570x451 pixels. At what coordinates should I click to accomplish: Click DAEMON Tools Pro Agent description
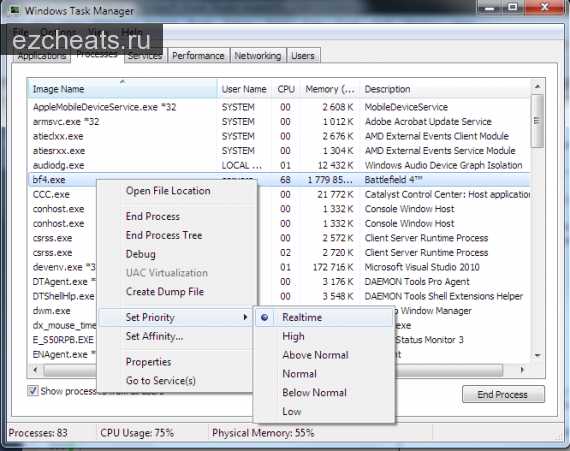(x=417, y=282)
